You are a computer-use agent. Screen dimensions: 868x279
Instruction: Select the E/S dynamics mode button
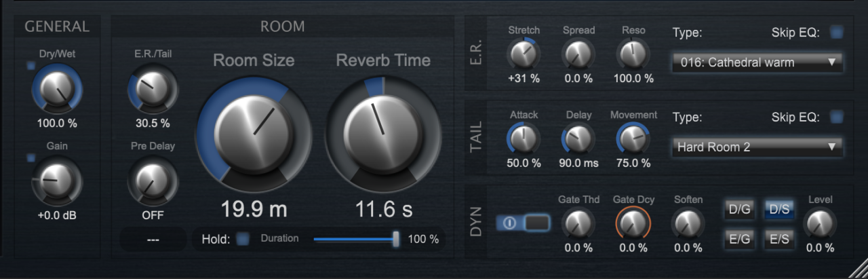click(x=779, y=238)
